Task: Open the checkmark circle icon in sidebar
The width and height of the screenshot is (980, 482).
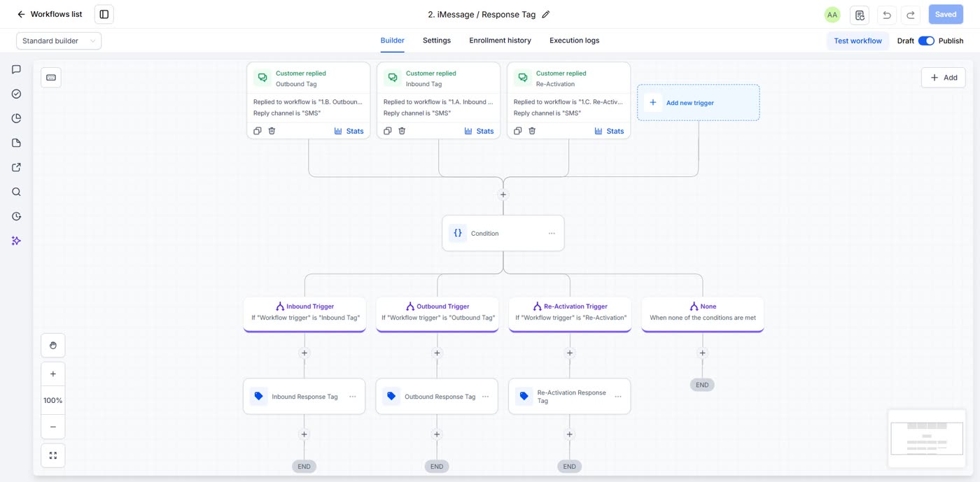Action: coord(16,94)
